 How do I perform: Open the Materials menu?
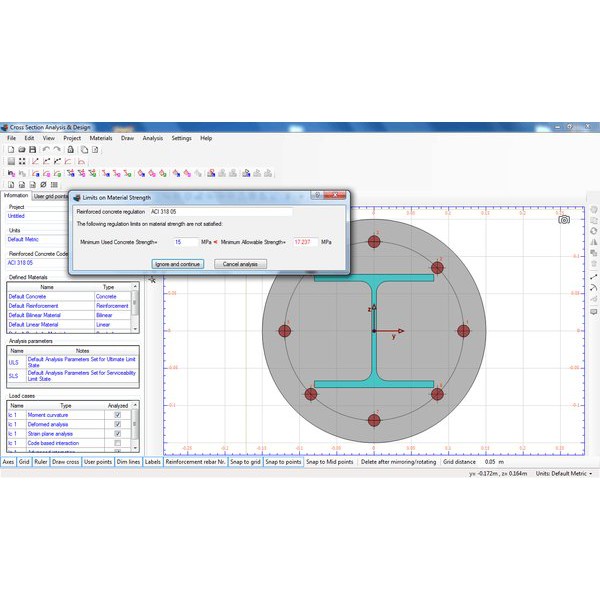click(100, 138)
